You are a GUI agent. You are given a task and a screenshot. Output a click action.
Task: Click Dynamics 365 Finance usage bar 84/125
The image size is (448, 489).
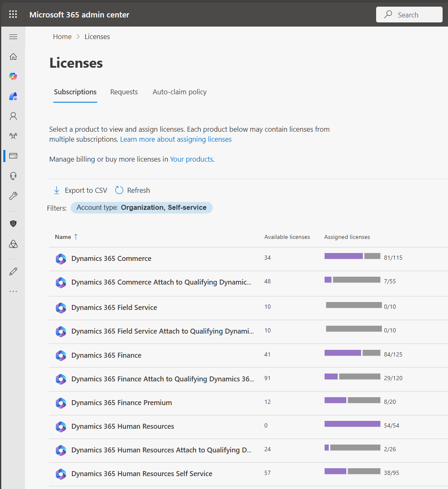click(352, 353)
